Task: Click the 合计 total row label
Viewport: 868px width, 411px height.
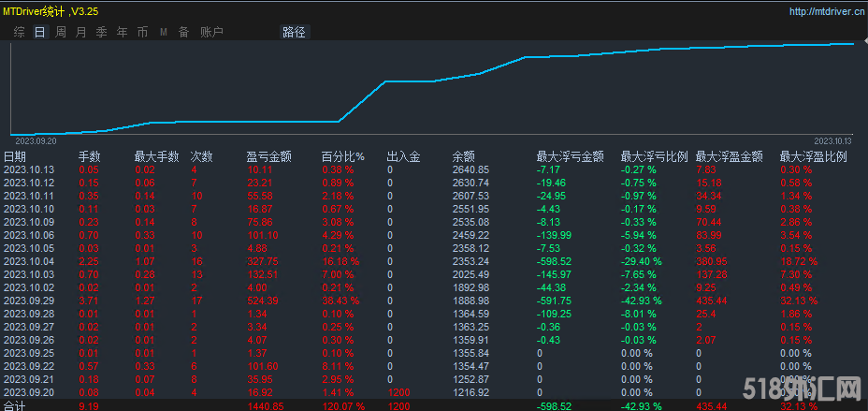Action: coord(16,406)
